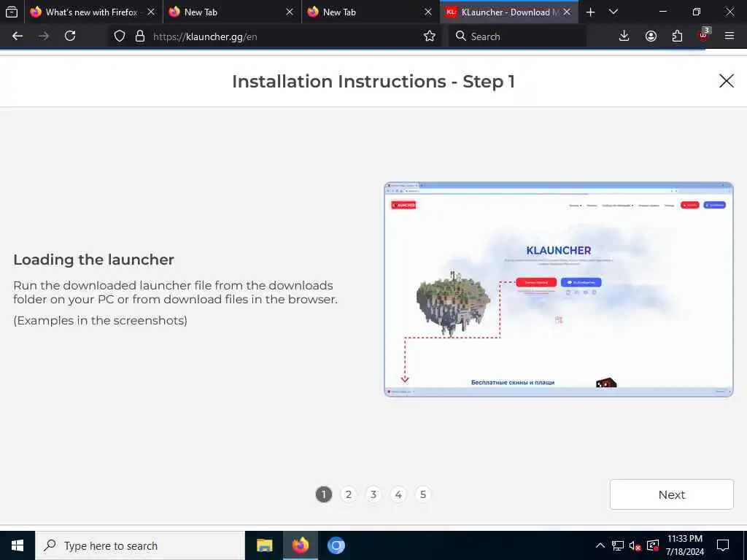Select Firefox in the taskbar
The width and height of the screenshot is (747, 560).
click(301, 545)
